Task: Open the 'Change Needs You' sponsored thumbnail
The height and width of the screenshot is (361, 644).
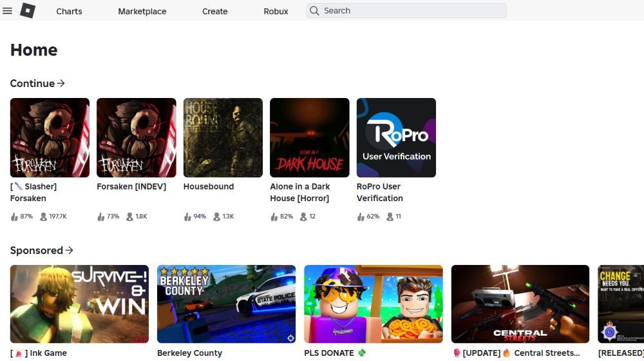Action: pos(621,304)
